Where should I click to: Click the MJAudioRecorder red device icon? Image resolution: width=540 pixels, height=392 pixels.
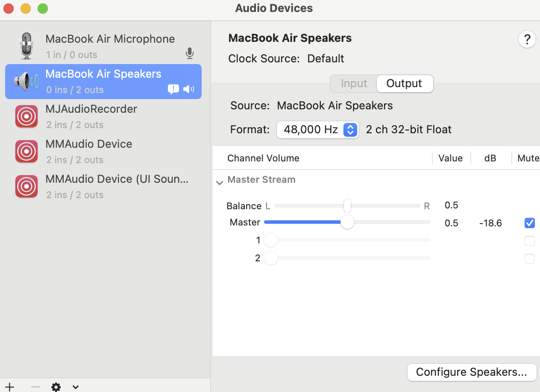tap(26, 116)
